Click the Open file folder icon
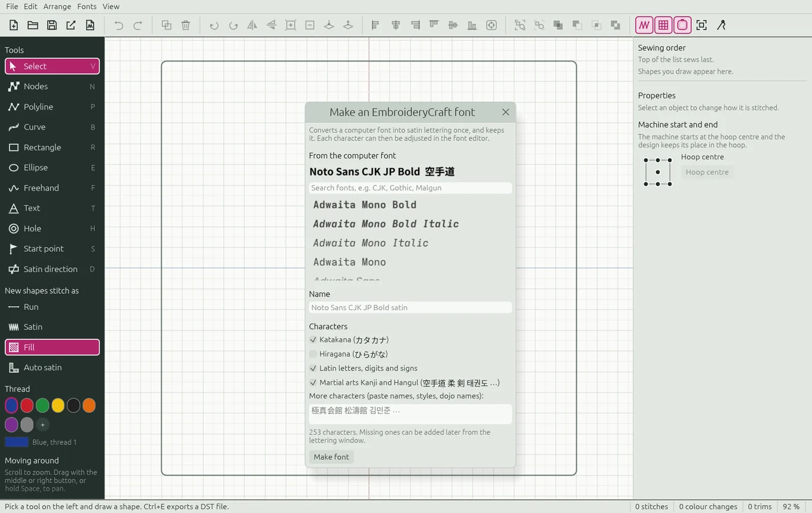The width and height of the screenshot is (812, 513). point(33,25)
